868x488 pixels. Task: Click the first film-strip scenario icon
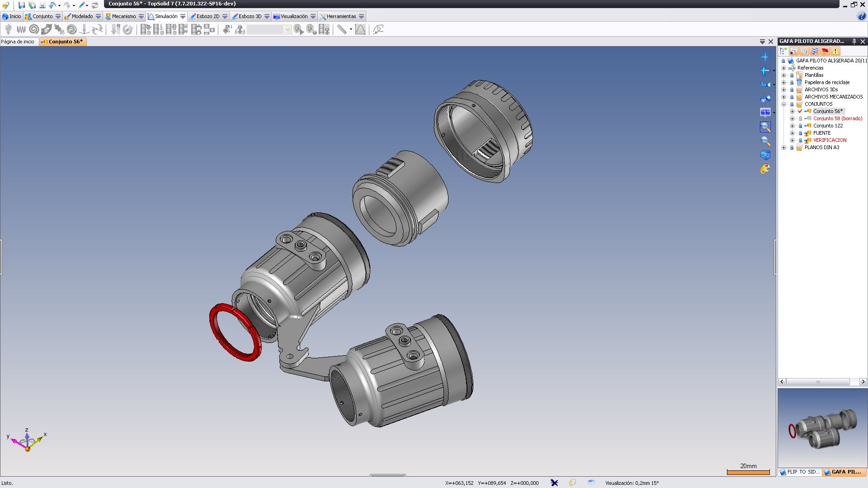[x=146, y=29]
